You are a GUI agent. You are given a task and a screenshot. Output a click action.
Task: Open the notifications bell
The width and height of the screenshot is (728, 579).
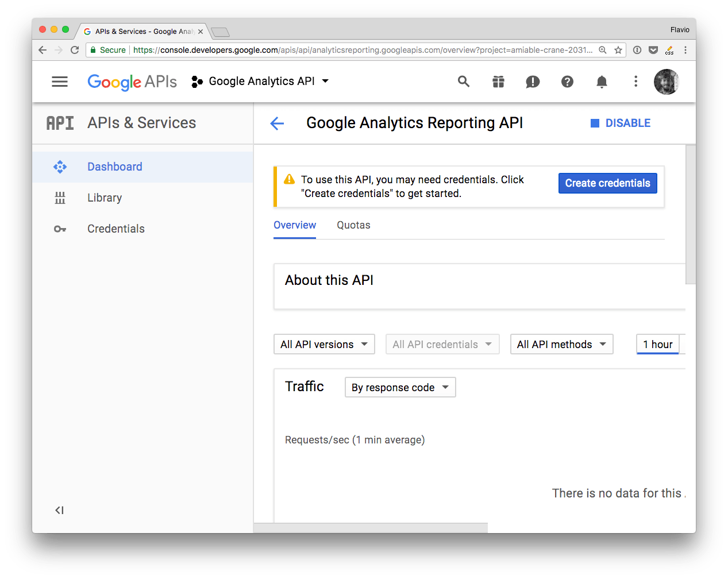tap(602, 82)
